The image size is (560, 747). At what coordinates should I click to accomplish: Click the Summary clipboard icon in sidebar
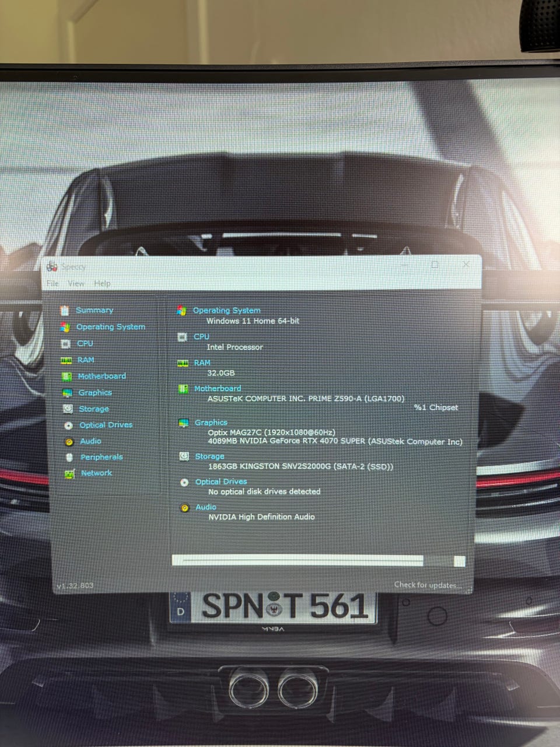point(65,310)
